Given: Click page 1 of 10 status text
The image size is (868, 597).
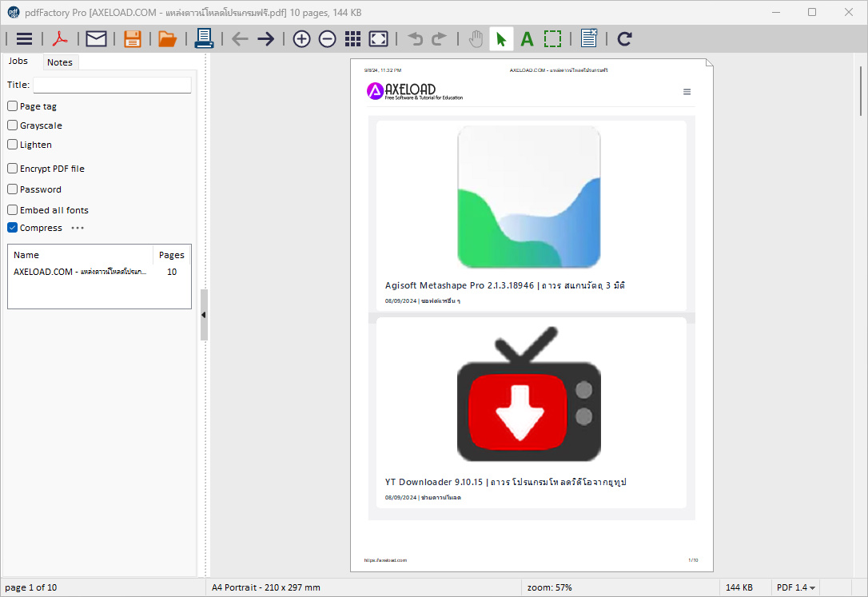Looking at the screenshot, I should [x=31, y=587].
